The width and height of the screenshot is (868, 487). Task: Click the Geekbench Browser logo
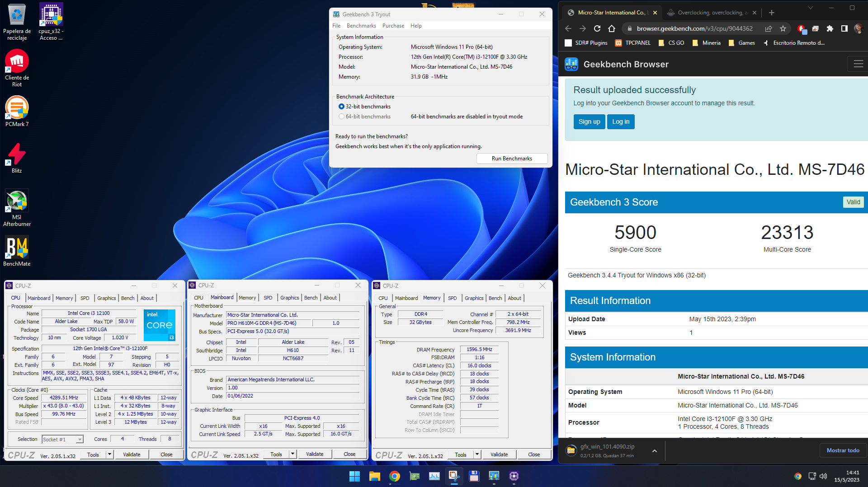point(571,64)
